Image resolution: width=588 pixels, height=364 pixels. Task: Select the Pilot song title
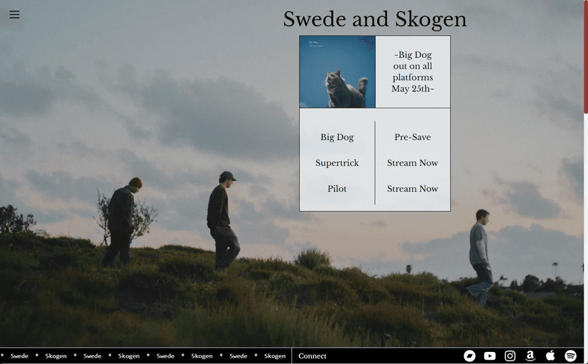337,189
